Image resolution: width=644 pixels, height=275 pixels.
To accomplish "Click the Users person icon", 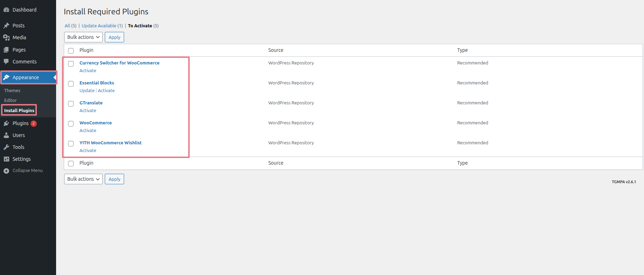I will (x=6, y=135).
